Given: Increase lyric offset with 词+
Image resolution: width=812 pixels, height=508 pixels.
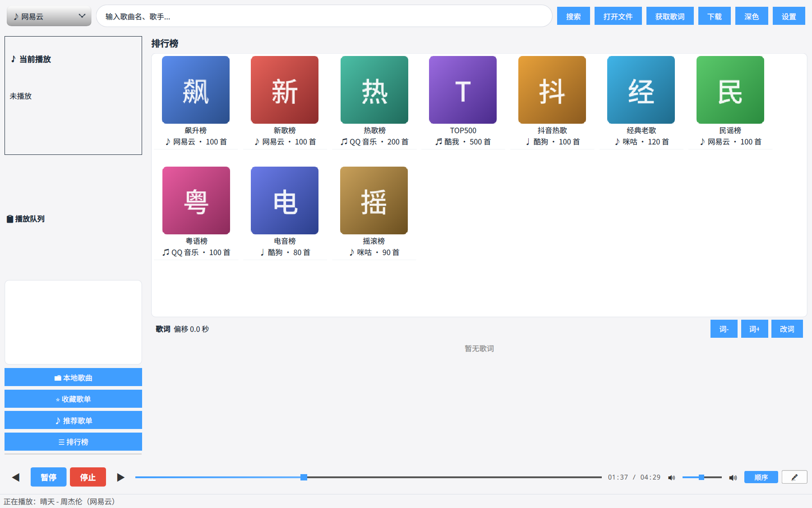Looking at the screenshot, I should 755,329.
